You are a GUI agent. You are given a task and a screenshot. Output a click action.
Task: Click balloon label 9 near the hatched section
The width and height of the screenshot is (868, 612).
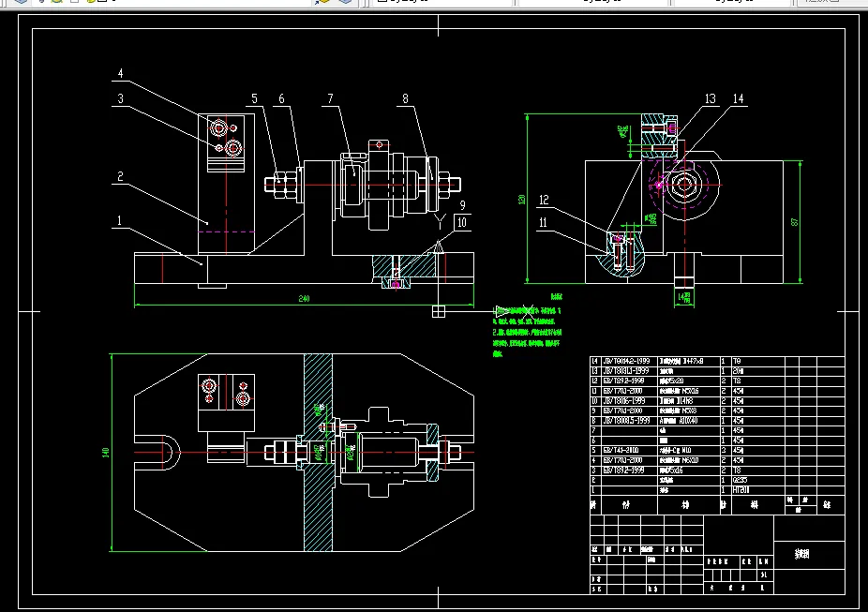(x=463, y=205)
